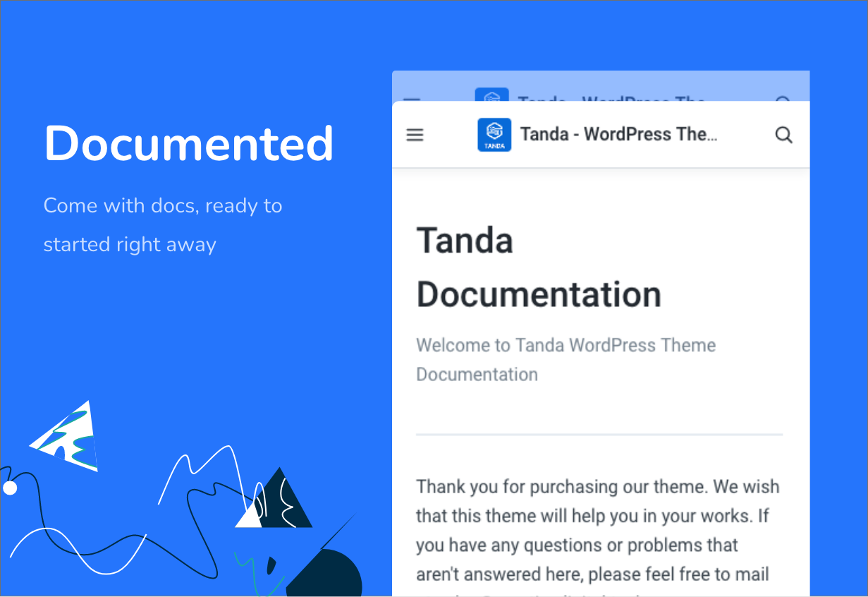Viewport: 868px width, 597px height.
Task: Click the small white circle decoration
Action: tap(10, 488)
